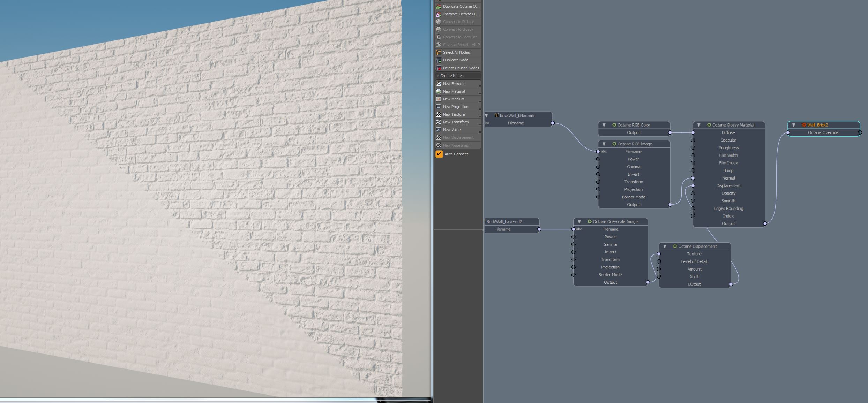Viewport: 868px width, 403px height.
Task: Click the Octane RGB Color Output socket
Action: pyautogui.click(x=670, y=132)
